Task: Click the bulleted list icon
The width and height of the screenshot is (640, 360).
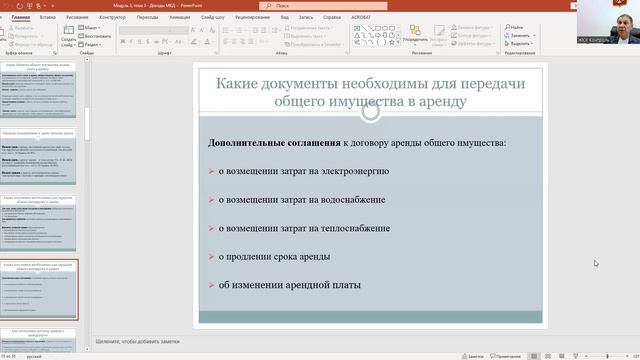Action: (226, 30)
